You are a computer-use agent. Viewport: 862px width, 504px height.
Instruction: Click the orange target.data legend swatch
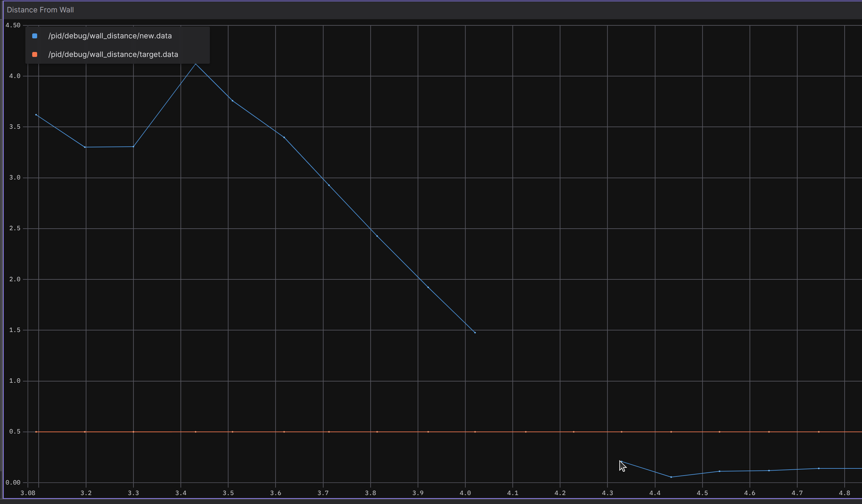[x=34, y=54]
